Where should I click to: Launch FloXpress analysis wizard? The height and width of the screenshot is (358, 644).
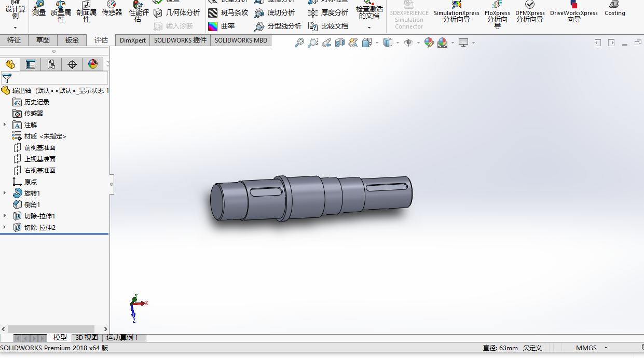tap(497, 14)
